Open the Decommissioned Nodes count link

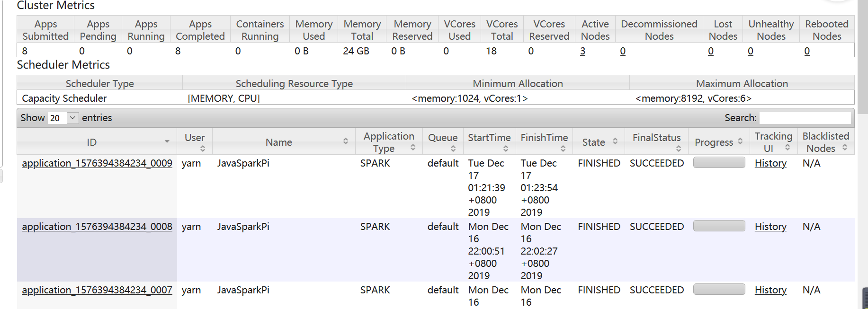pos(623,51)
